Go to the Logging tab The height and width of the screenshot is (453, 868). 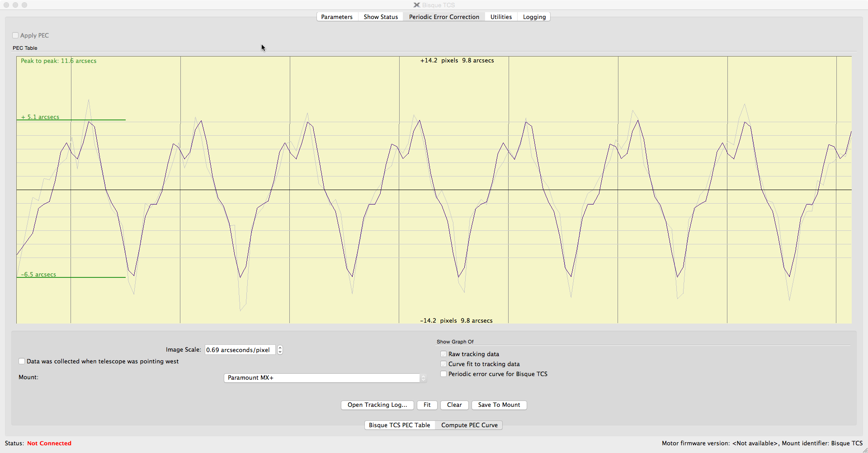coord(534,17)
